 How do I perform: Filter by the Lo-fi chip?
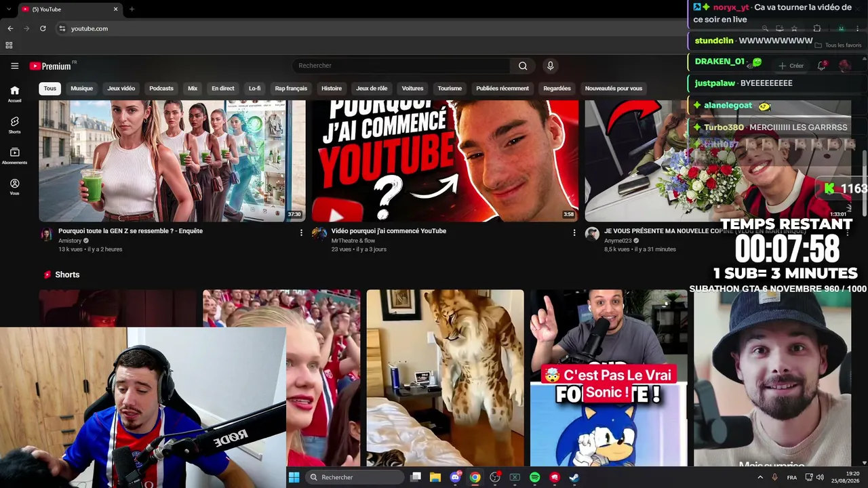click(x=254, y=88)
